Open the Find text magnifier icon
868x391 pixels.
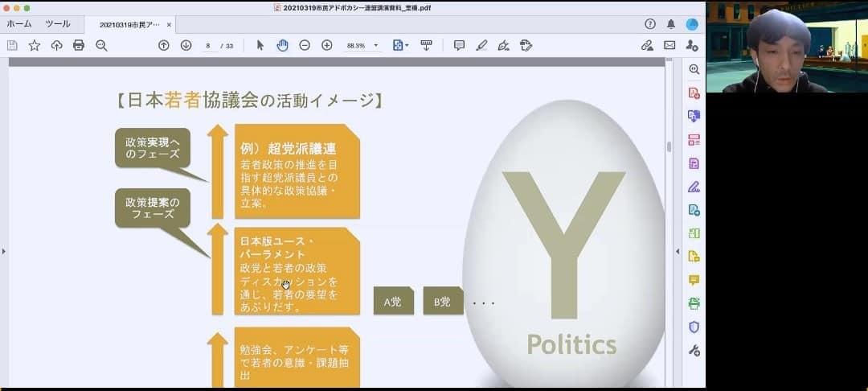pyautogui.click(x=101, y=45)
